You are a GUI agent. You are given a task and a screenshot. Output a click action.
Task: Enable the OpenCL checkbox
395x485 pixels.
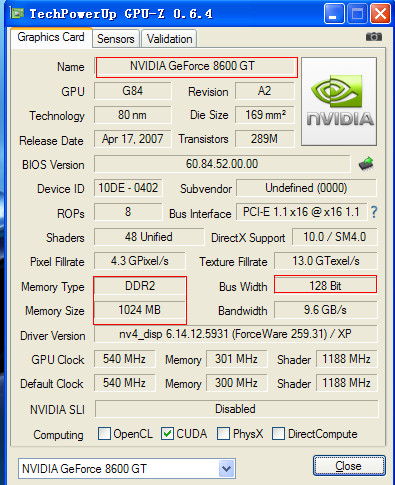104,434
